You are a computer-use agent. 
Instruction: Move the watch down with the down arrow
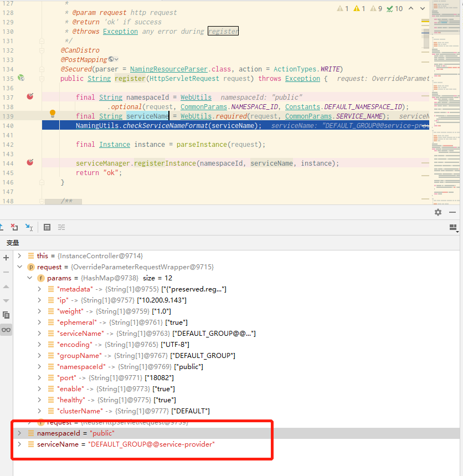(6, 301)
